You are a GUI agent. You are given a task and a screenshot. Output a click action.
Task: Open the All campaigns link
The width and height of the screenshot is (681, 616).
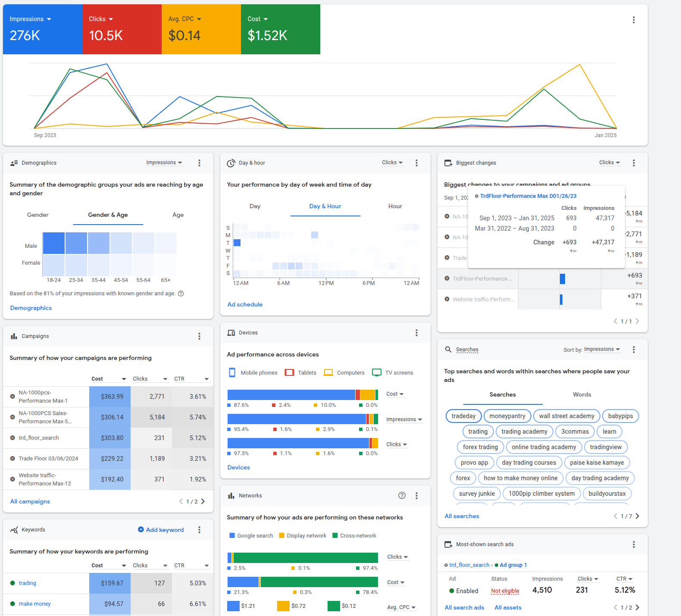pyautogui.click(x=30, y=501)
